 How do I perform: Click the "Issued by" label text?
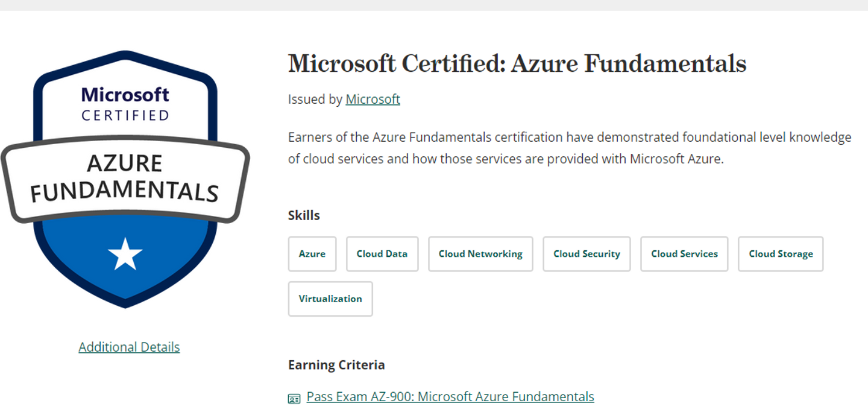315,99
